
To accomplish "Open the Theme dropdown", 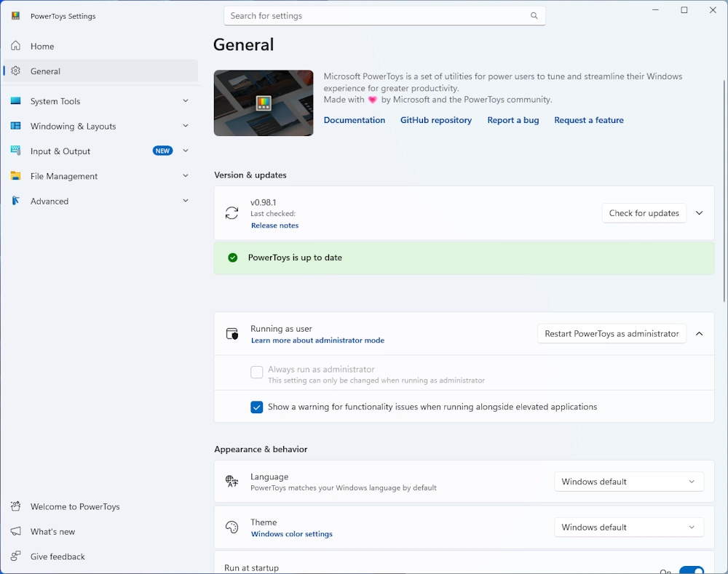I will pos(629,527).
